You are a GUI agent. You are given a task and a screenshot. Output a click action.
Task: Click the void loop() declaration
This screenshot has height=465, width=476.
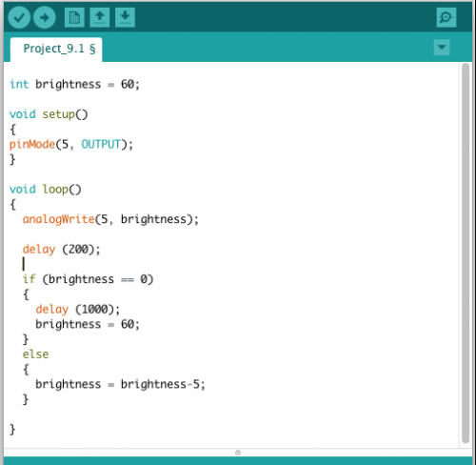pyautogui.click(x=46, y=190)
